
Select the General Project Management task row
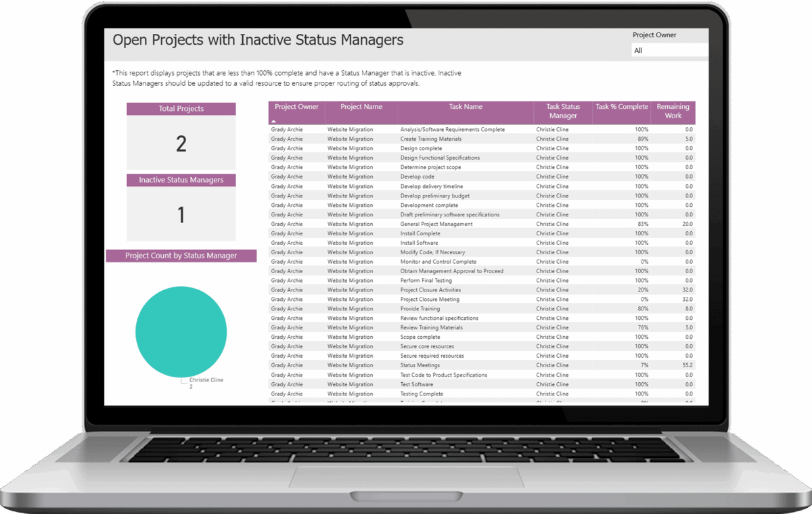tap(482, 224)
